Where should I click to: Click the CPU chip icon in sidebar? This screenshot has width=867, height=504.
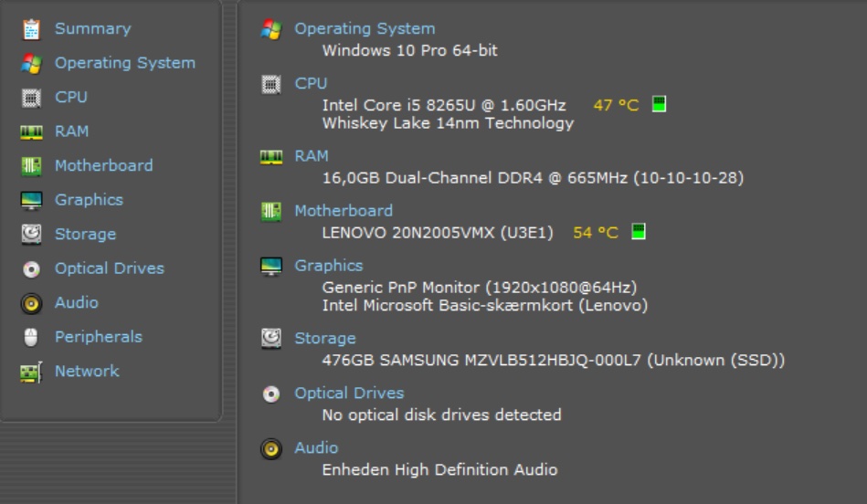pos(31,98)
